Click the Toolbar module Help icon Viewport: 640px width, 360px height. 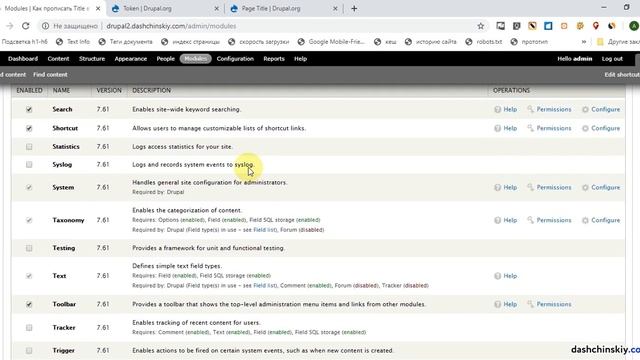pos(498,304)
